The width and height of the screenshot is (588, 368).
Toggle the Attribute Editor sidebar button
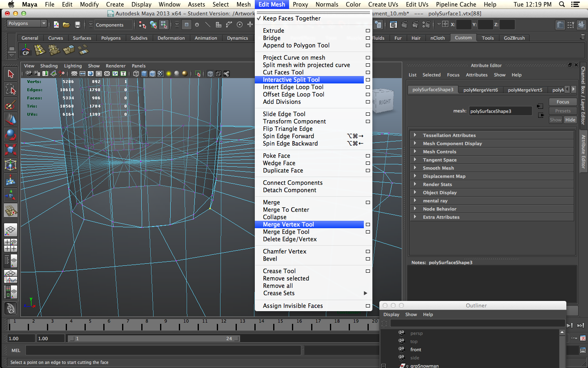[584, 151]
